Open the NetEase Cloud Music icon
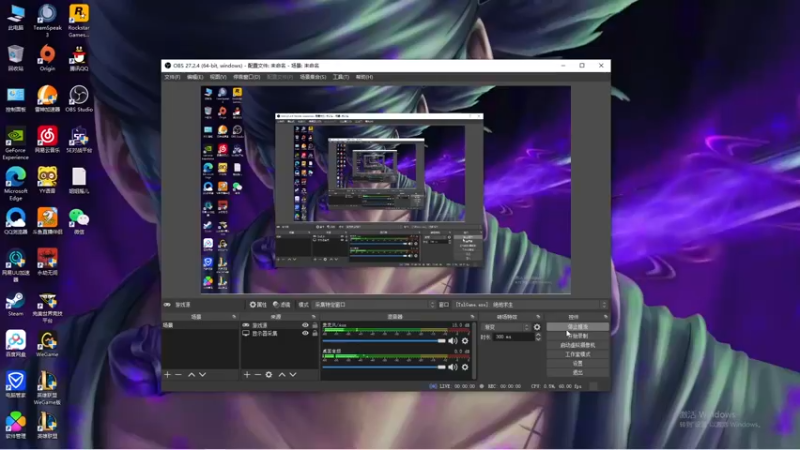The height and width of the screenshot is (450, 800). (47, 139)
